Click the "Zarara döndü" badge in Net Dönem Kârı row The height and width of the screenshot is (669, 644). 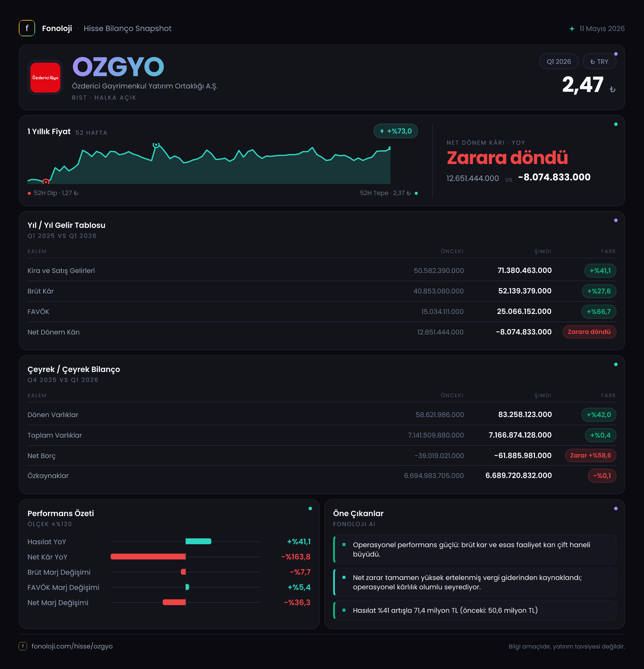pos(590,332)
